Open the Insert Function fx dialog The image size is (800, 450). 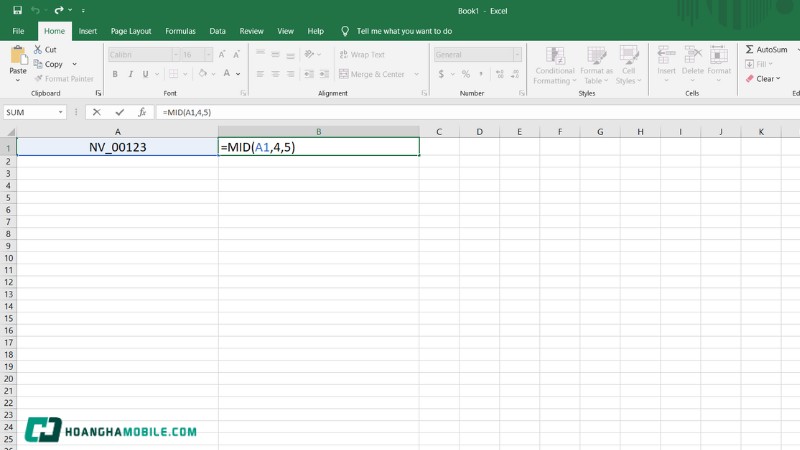pos(142,113)
